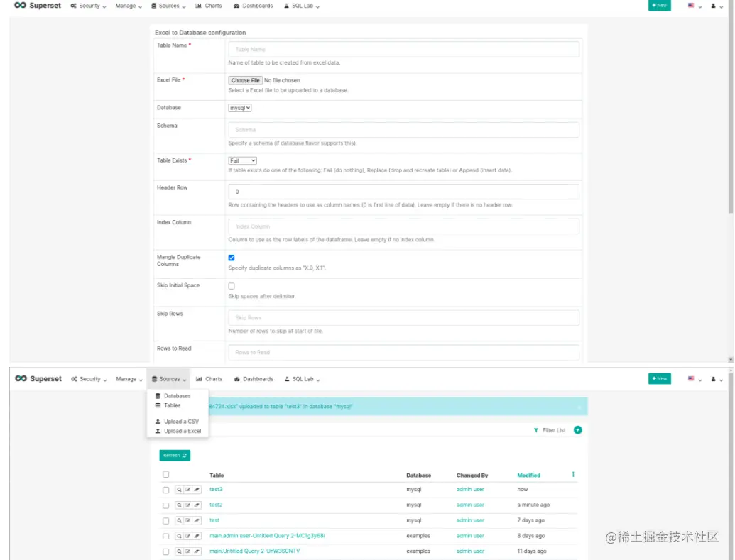
Task: Expand the Manage menu above the tables list
Action: click(x=129, y=378)
